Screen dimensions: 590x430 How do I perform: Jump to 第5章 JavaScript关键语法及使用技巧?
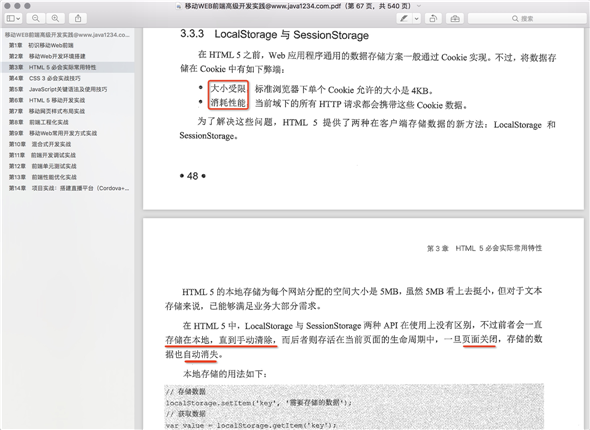pyautogui.click(x=58, y=89)
